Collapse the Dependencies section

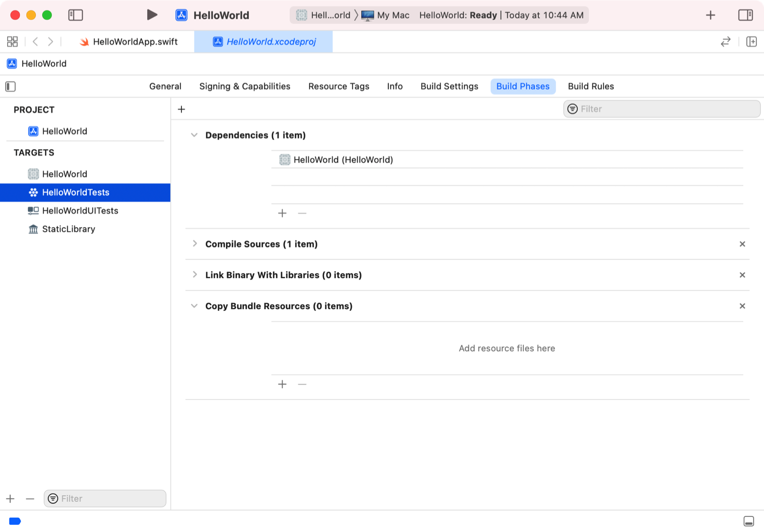coord(194,135)
